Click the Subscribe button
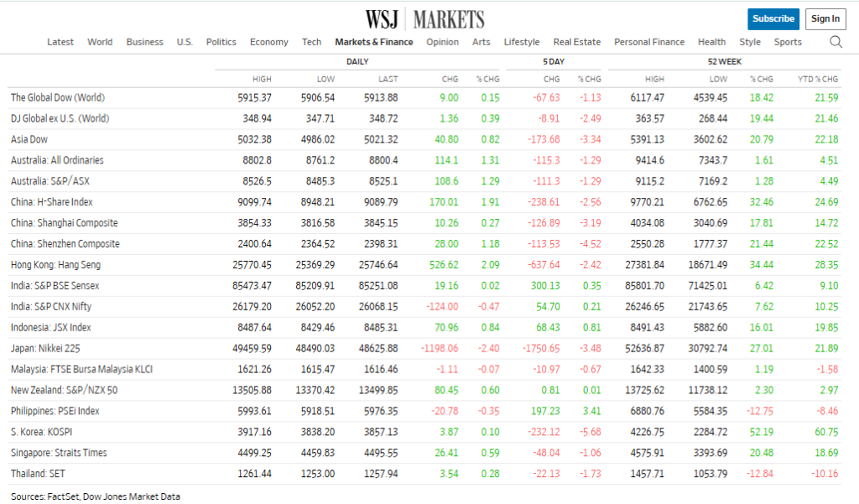859x504 pixels. pos(773,18)
